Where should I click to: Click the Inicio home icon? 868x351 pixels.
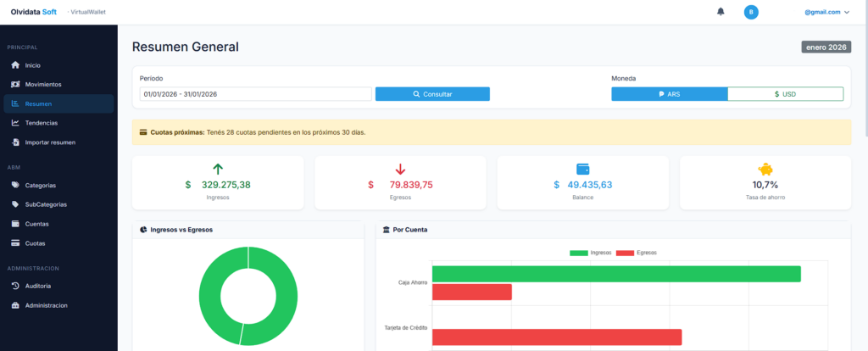14,65
